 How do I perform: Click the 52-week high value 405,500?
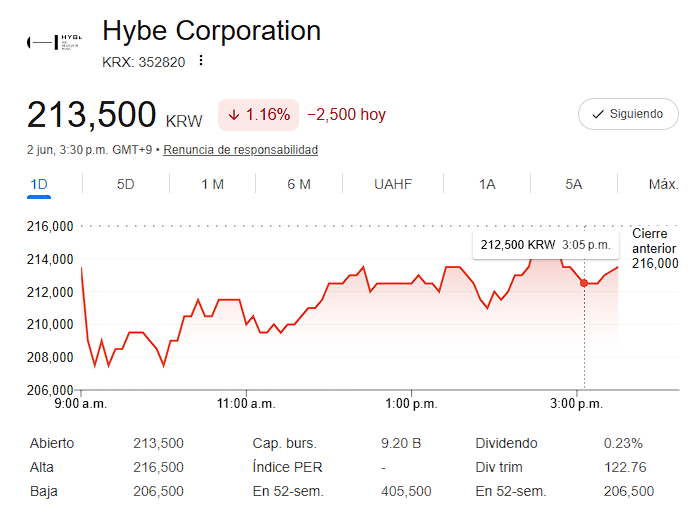click(406, 491)
